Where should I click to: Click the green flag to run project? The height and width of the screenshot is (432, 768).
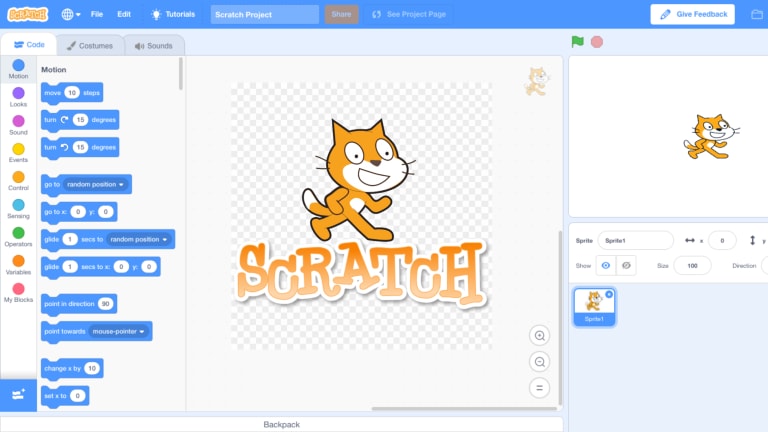tap(577, 42)
